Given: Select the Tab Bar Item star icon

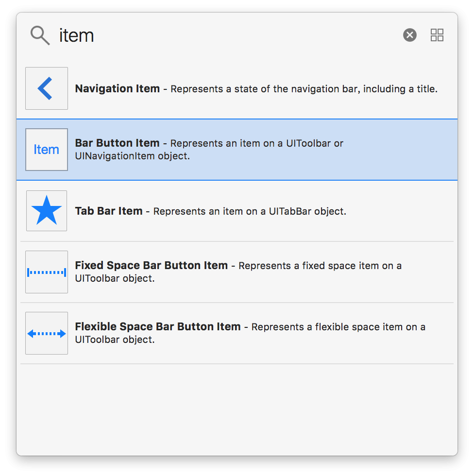Looking at the screenshot, I should click(x=47, y=211).
